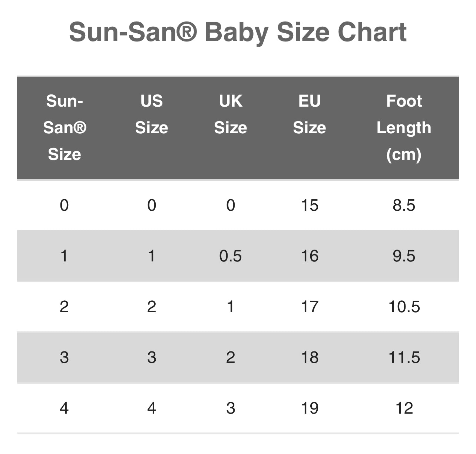
Task: Select the EU size 18 cell
Action: point(310,357)
